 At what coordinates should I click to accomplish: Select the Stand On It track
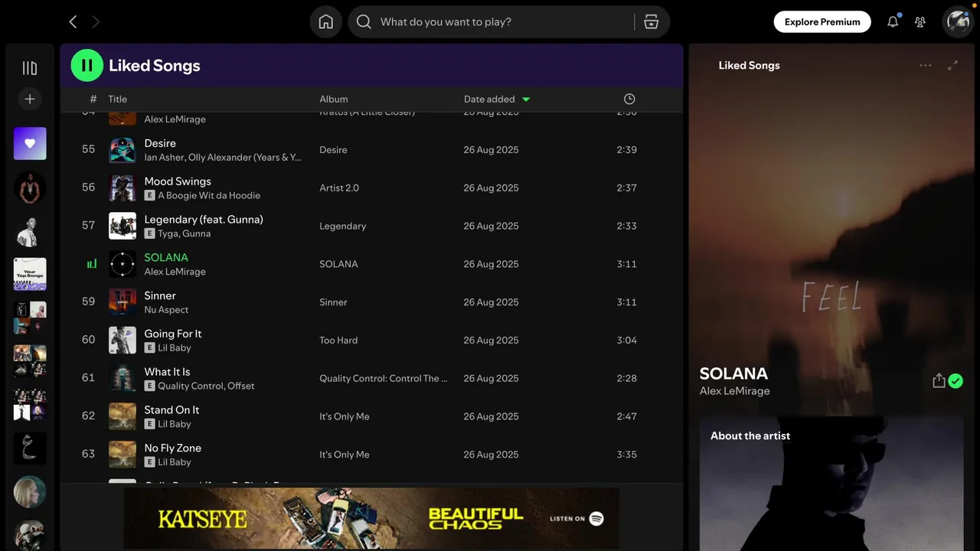pos(171,410)
